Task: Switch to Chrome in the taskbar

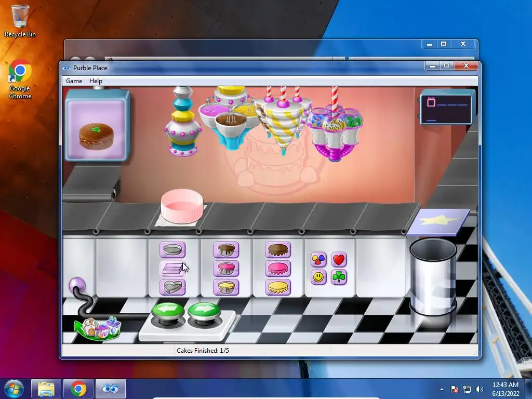Action: [78, 389]
